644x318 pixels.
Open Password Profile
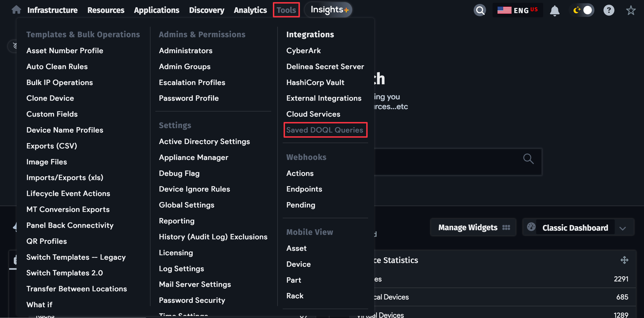[x=189, y=98]
